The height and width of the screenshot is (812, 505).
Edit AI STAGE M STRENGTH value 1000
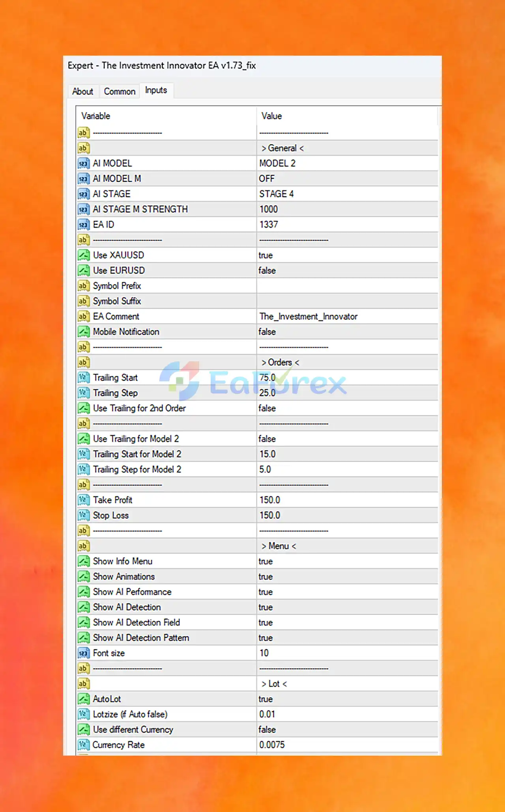pyautogui.click(x=347, y=209)
